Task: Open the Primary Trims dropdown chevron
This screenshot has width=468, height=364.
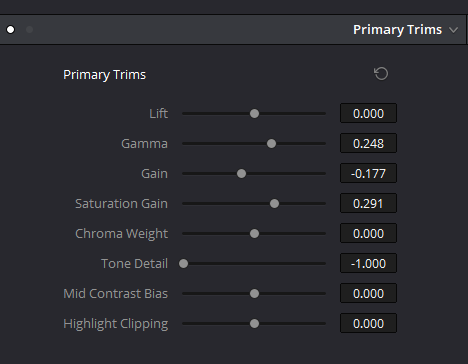Action: pos(453,30)
